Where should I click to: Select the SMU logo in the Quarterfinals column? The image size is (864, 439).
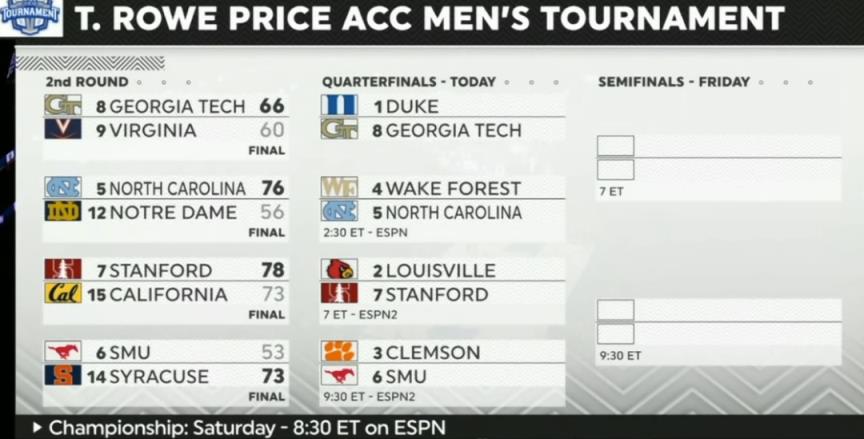[339, 376]
